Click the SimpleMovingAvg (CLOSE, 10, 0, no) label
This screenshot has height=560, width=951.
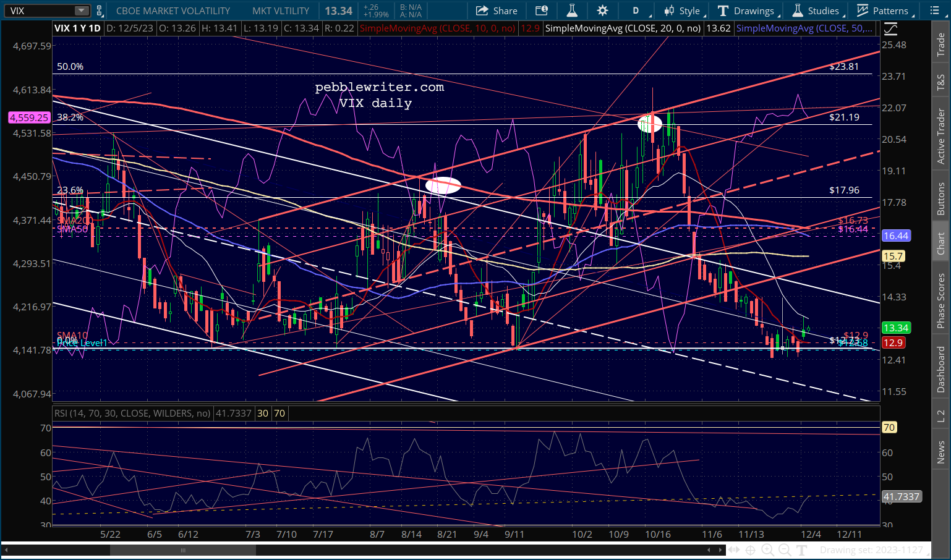click(x=437, y=28)
